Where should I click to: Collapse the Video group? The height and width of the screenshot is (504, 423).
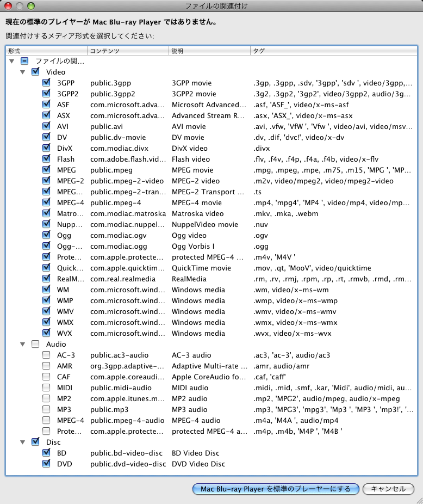[22, 72]
